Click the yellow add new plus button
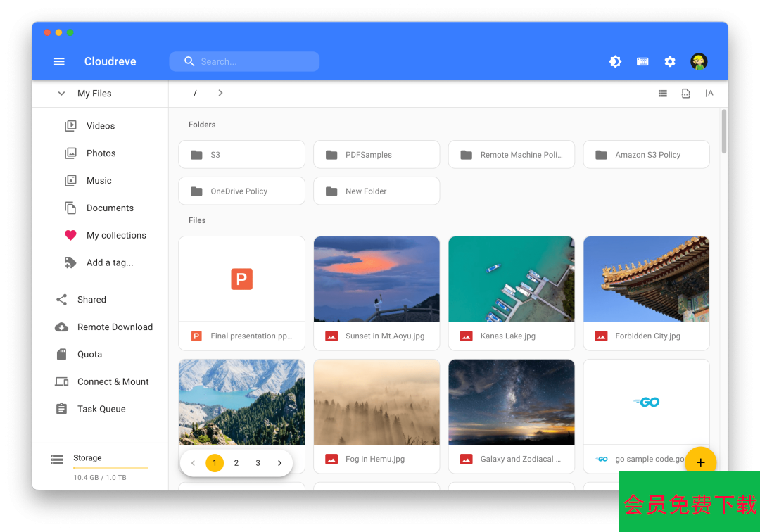The image size is (760, 532). pyautogui.click(x=700, y=462)
